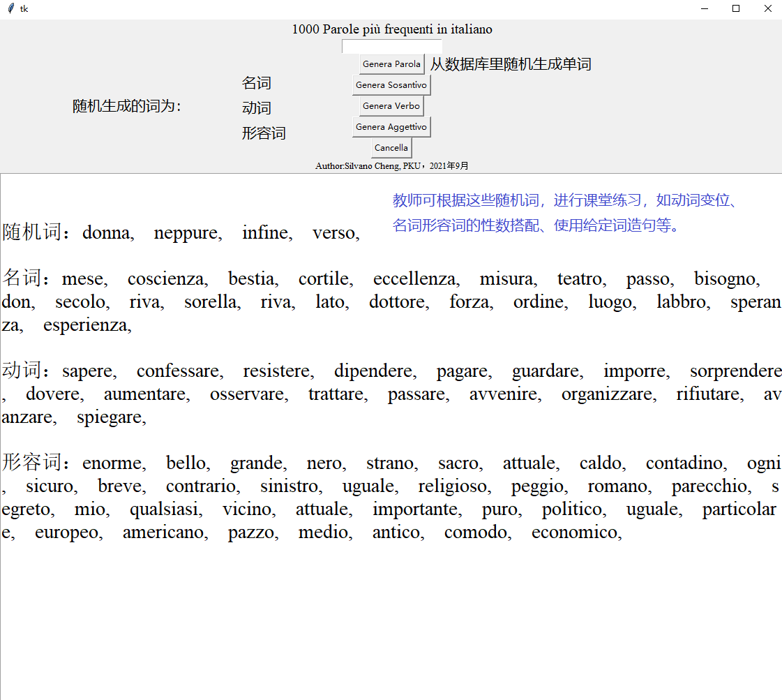
Task: Generate verbs with Genera Verbo
Action: click(391, 106)
